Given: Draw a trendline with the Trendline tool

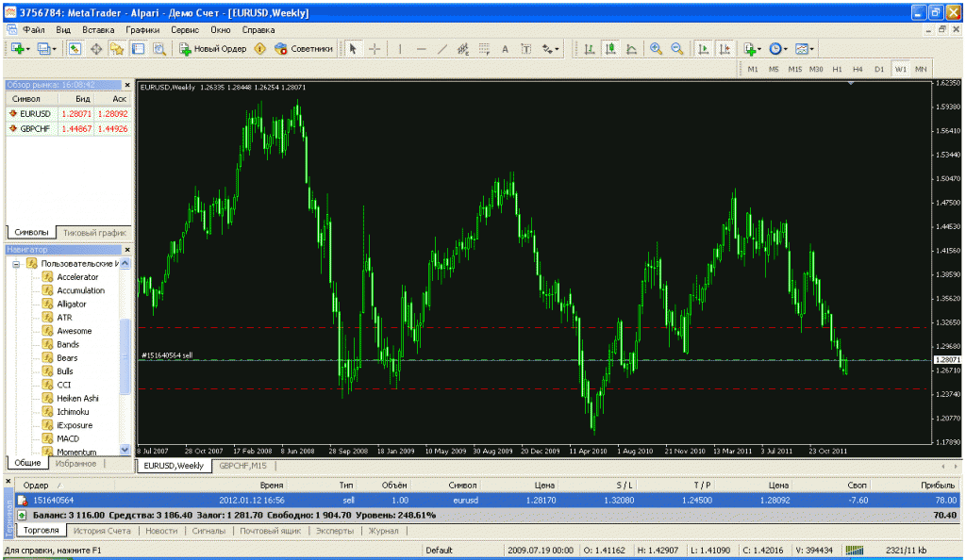Looking at the screenshot, I should tap(441, 49).
